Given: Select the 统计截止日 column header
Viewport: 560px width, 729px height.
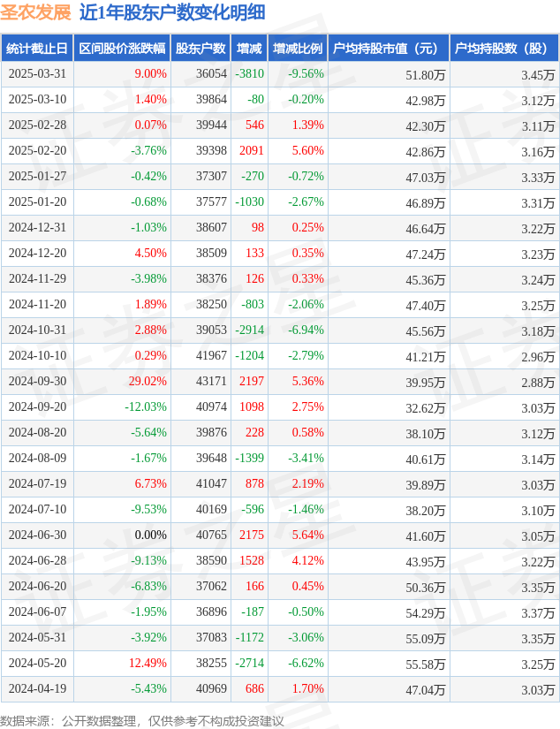Looking at the screenshot, I should pos(37,49).
